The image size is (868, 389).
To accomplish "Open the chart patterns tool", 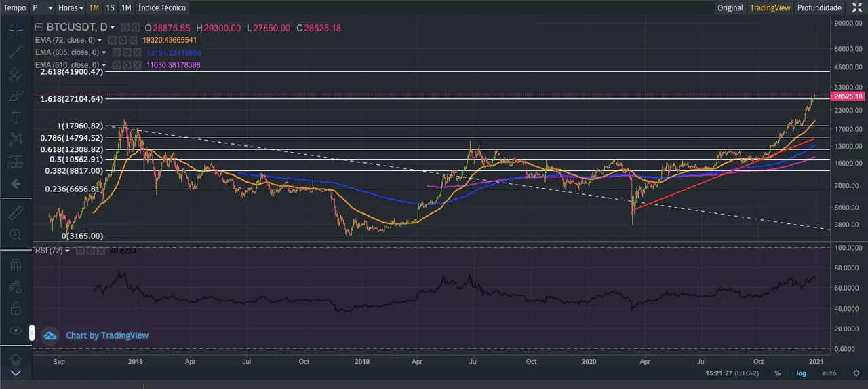I will click(16, 140).
